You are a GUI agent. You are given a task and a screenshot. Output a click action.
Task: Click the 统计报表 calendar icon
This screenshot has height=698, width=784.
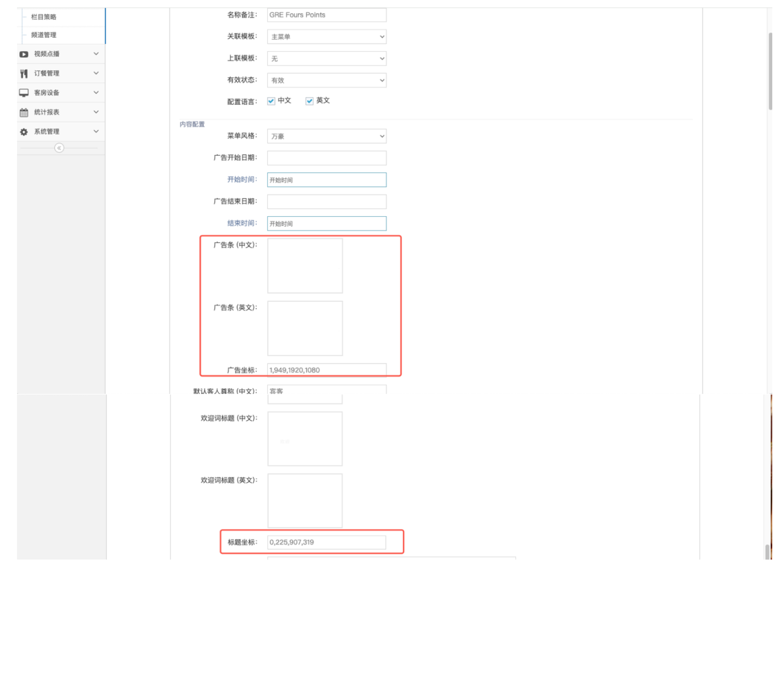[24, 112]
